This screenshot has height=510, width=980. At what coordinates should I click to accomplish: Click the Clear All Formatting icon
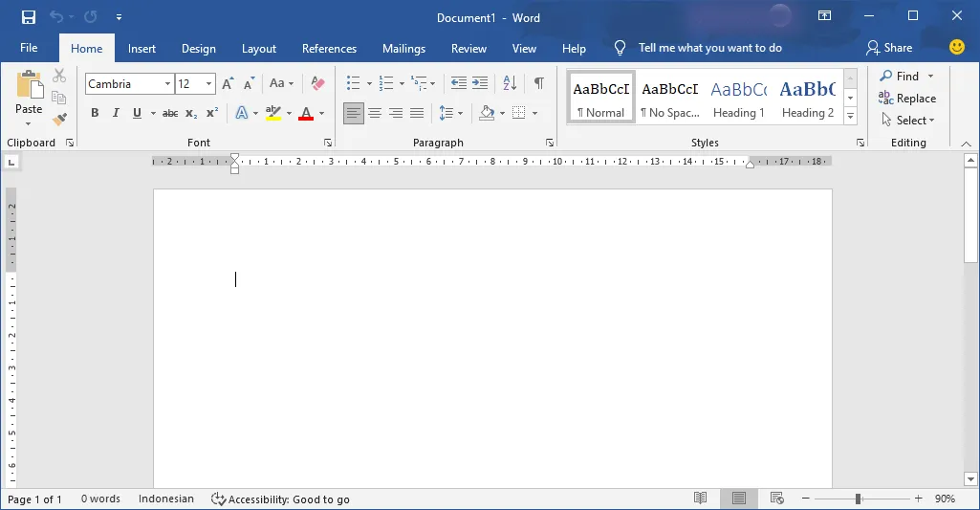click(318, 84)
